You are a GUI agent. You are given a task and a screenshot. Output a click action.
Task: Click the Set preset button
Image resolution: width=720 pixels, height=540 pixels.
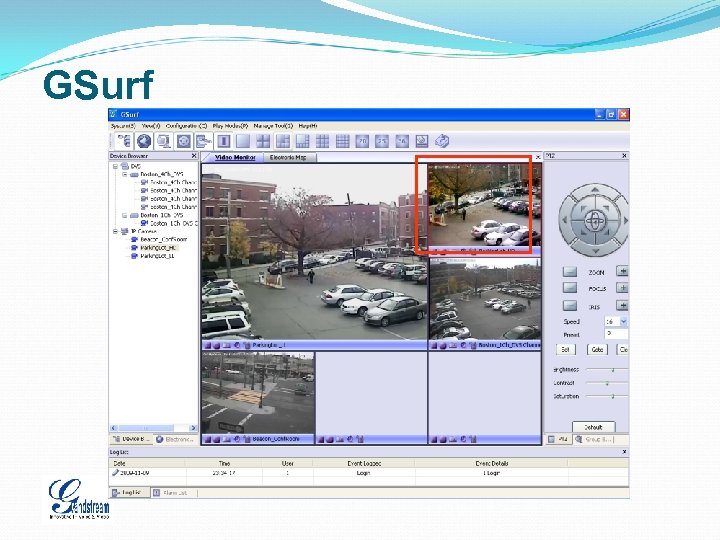(565, 349)
